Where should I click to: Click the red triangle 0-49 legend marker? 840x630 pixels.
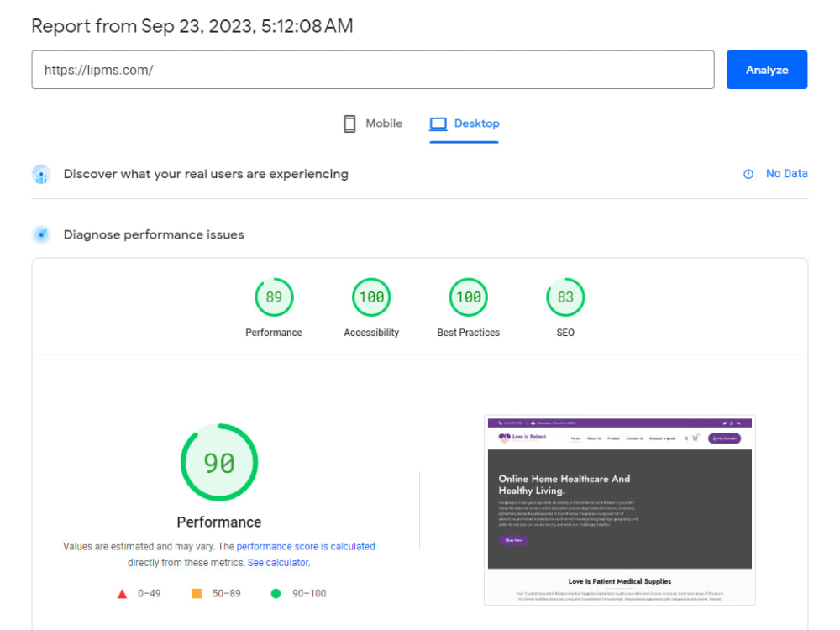(x=122, y=593)
